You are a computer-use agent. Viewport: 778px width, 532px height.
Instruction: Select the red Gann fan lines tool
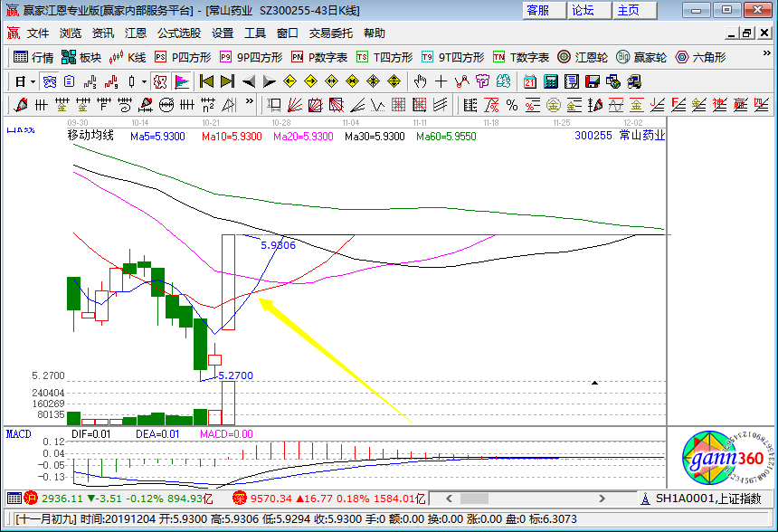295,105
